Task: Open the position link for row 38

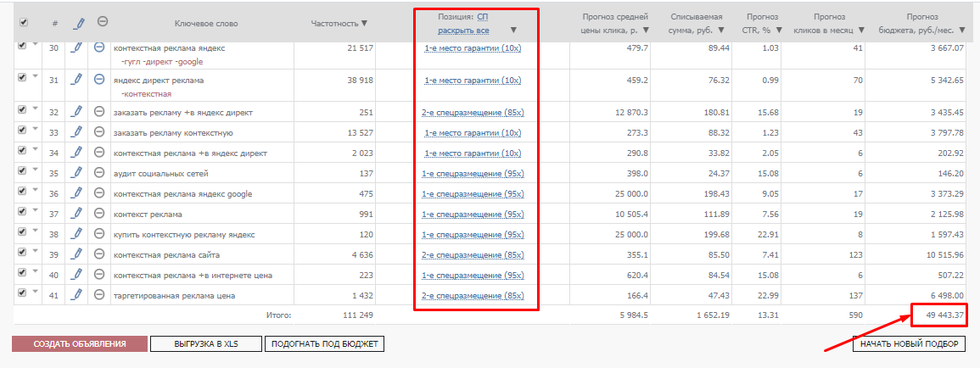Action: 473,234
